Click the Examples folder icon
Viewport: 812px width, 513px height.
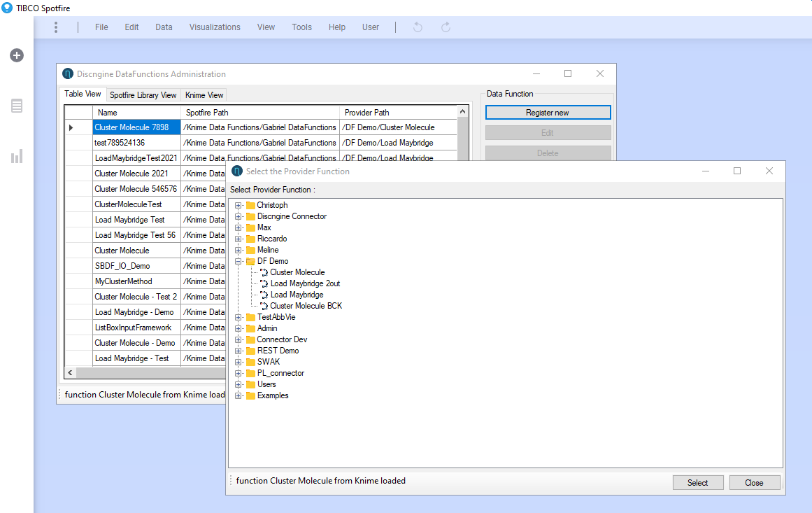250,395
